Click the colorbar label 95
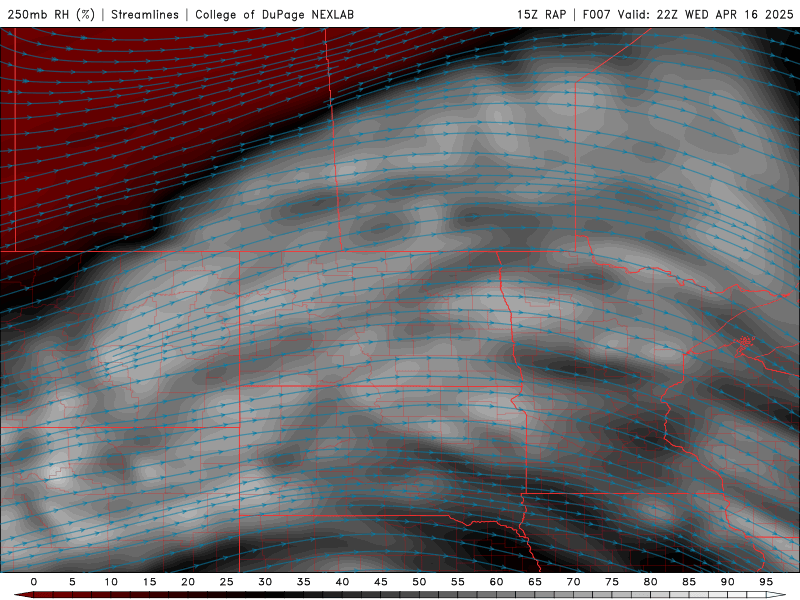 pos(766,582)
